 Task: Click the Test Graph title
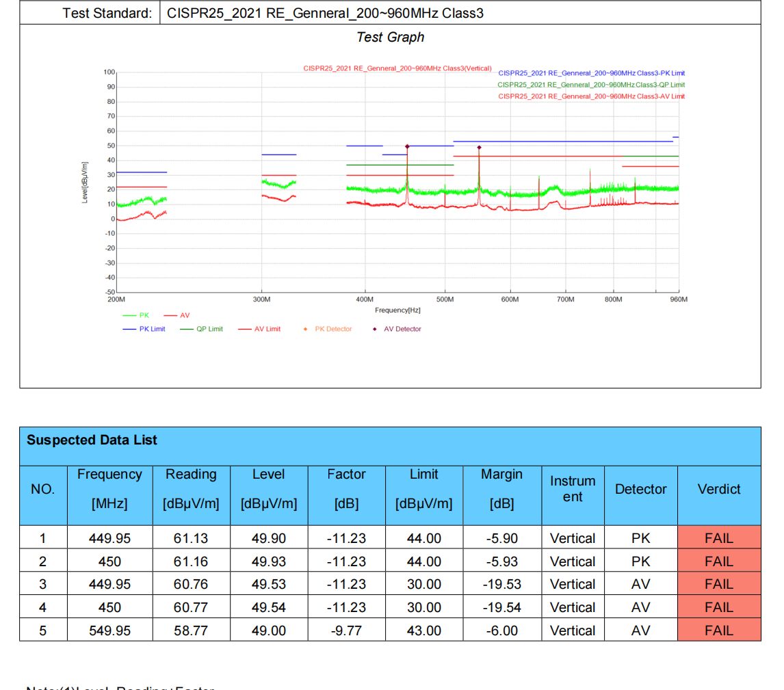click(390, 38)
